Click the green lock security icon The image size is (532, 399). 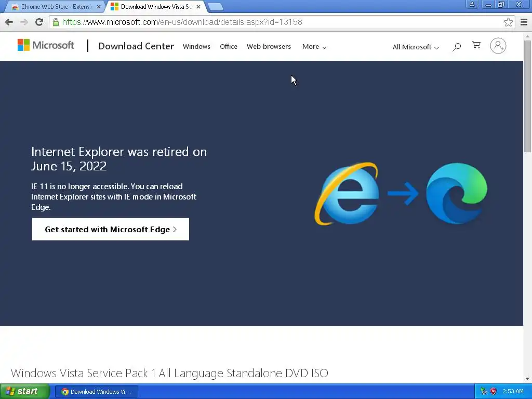[56, 22]
